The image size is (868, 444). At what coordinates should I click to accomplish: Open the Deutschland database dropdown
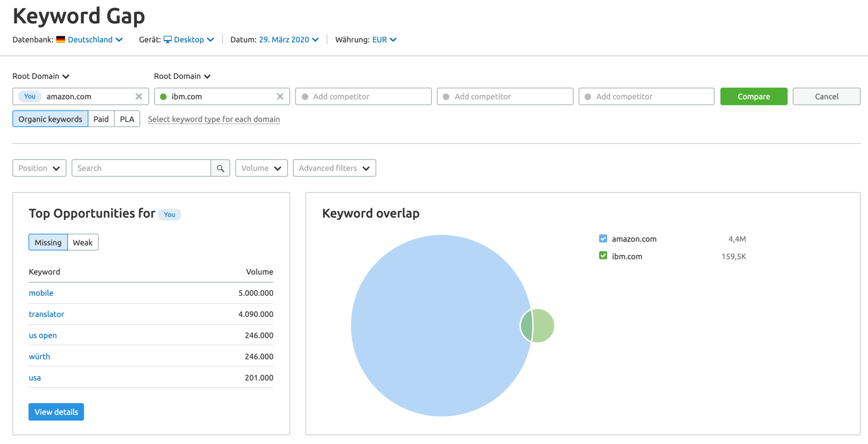point(95,39)
